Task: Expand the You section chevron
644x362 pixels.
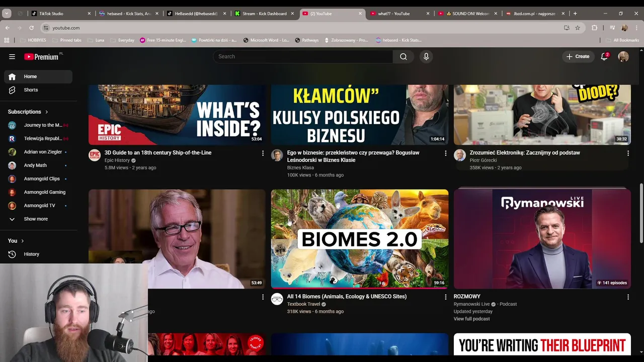Action: click(22, 241)
